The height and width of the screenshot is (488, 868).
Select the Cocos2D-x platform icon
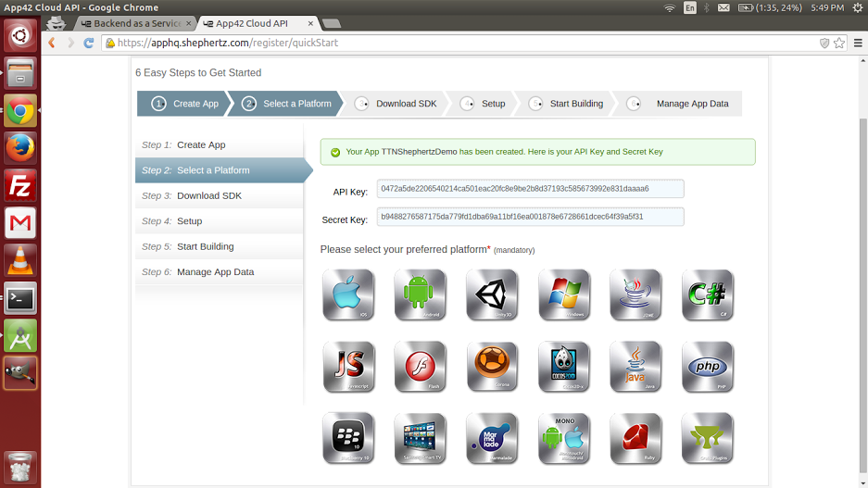tap(564, 367)
